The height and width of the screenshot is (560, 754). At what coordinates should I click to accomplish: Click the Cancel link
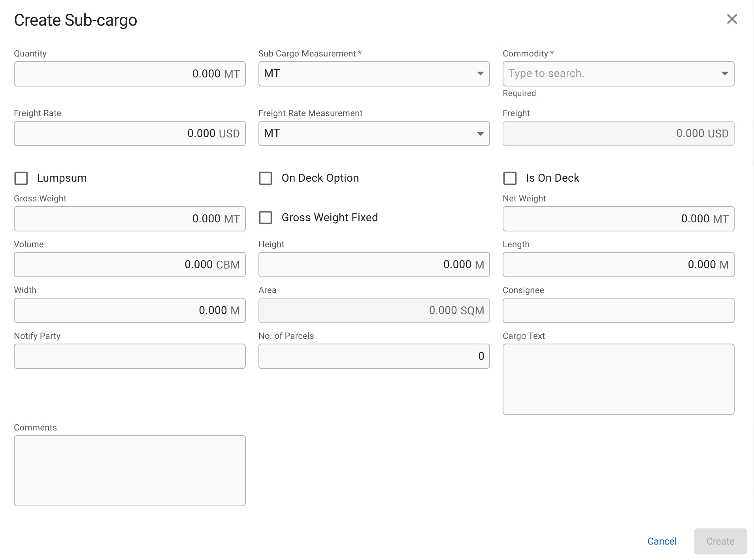click(x=662, y=541)
